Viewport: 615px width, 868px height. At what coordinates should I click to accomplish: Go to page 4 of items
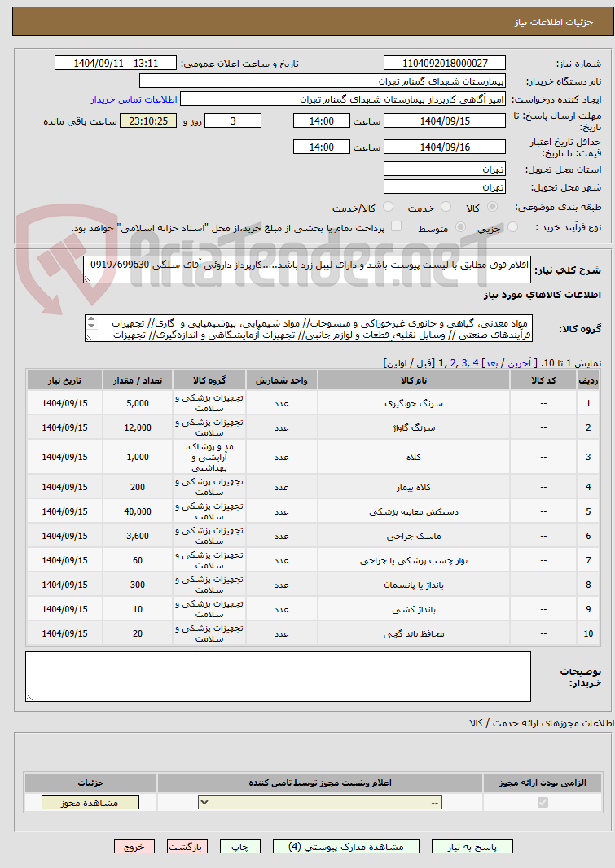click(475, 363)
